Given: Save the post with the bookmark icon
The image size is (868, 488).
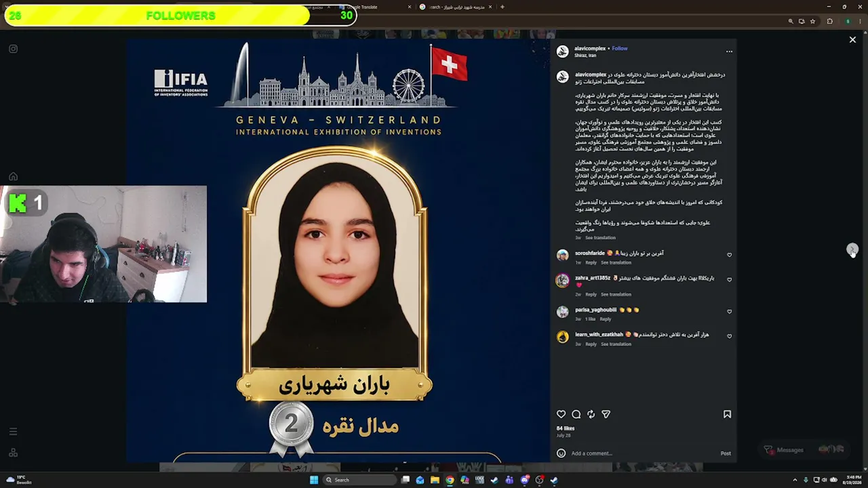Looking at the screenshot, I should tap(727, 414).
